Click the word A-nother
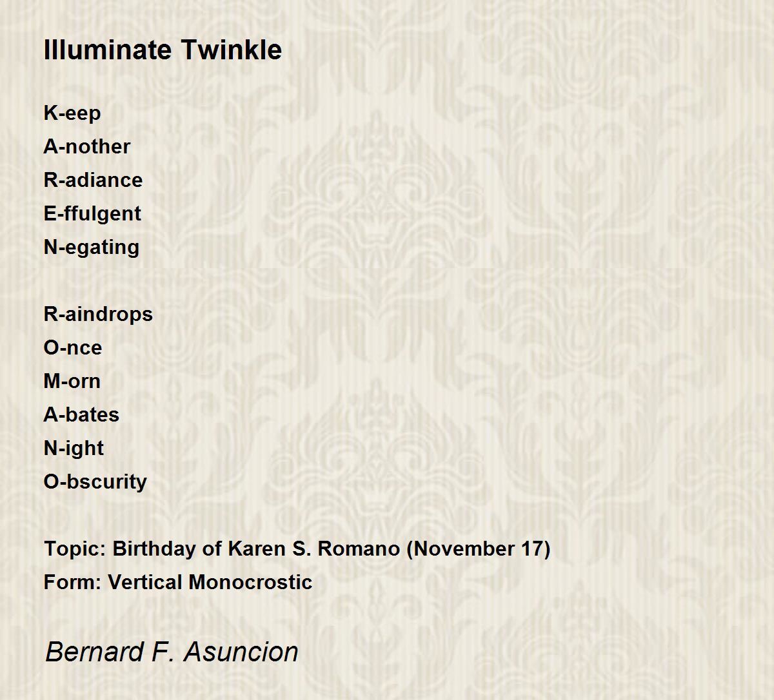 (x=86, y=146)
